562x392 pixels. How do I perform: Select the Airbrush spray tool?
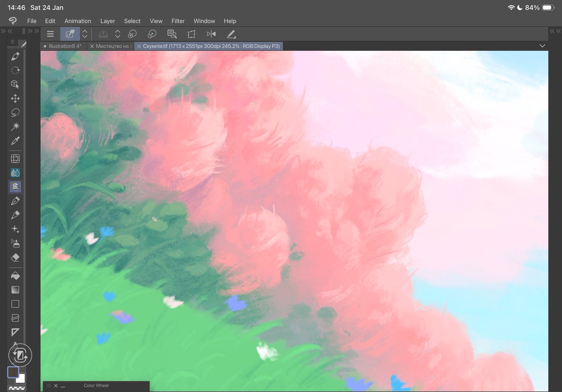click(15, 243)
